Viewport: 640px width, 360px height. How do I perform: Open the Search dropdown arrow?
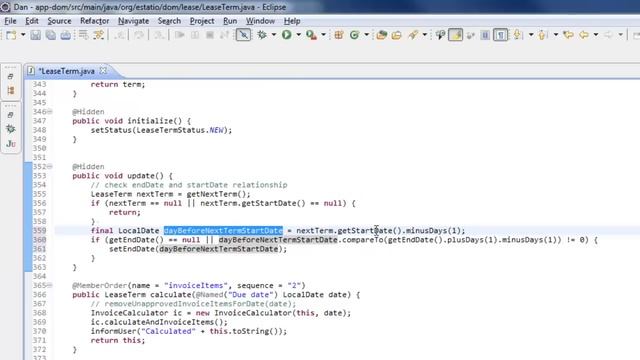(424, 35)
